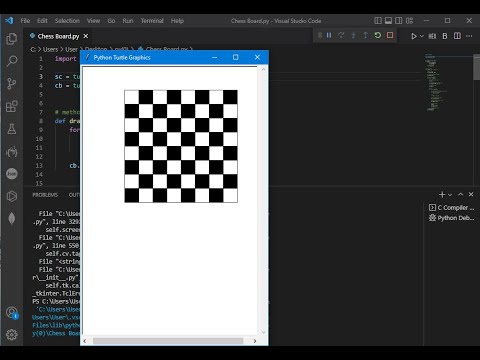The image size is (480, 360).
Task: Open the View menu
Action: (x=93, y=21)
